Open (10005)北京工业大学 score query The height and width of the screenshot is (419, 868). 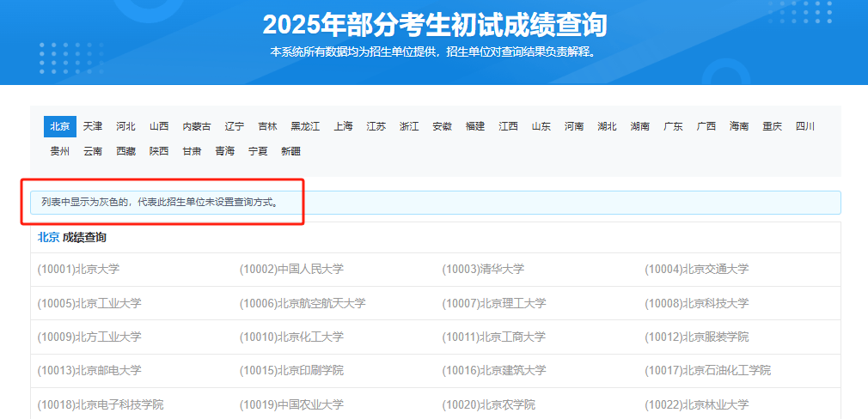tap(89, 303)
